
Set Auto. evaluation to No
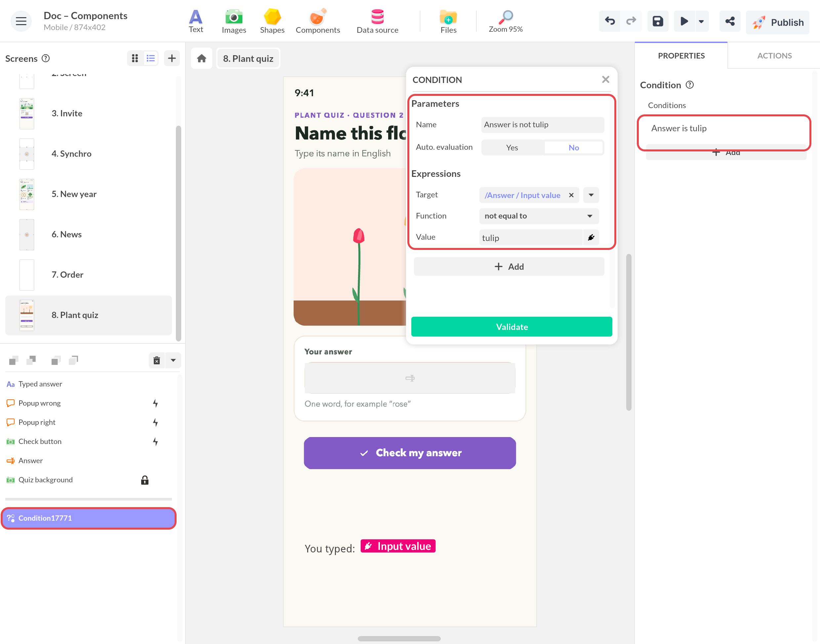coord(573,147)
